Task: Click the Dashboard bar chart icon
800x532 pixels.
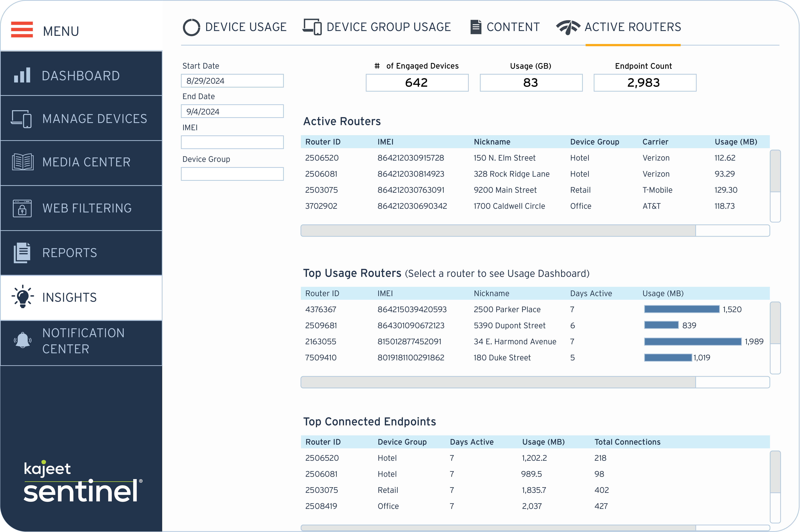Action: pyautogui.click(x=22, y=75)
